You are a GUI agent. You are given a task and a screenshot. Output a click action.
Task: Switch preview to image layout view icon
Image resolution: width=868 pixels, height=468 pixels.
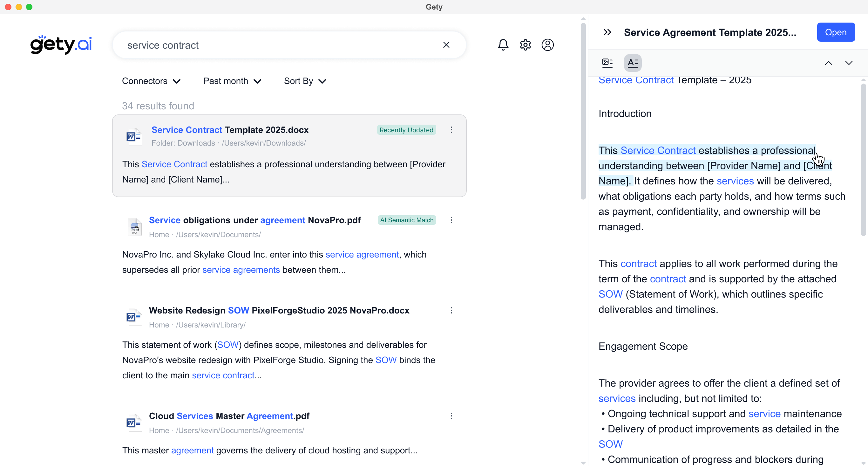tap(607, 63)
